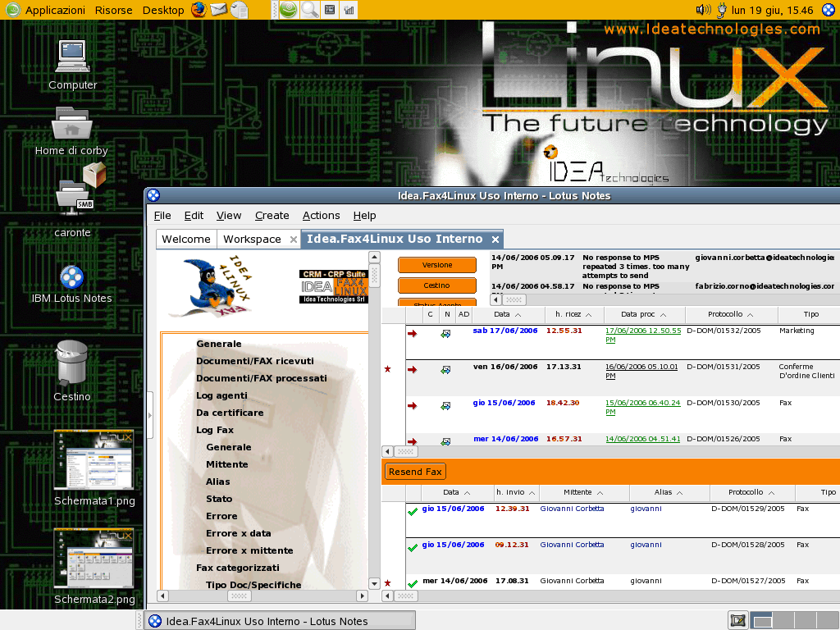Open Documenti/FAX ricevuti in navigator
The image size is (840, 630).
(x=255, y=361)
